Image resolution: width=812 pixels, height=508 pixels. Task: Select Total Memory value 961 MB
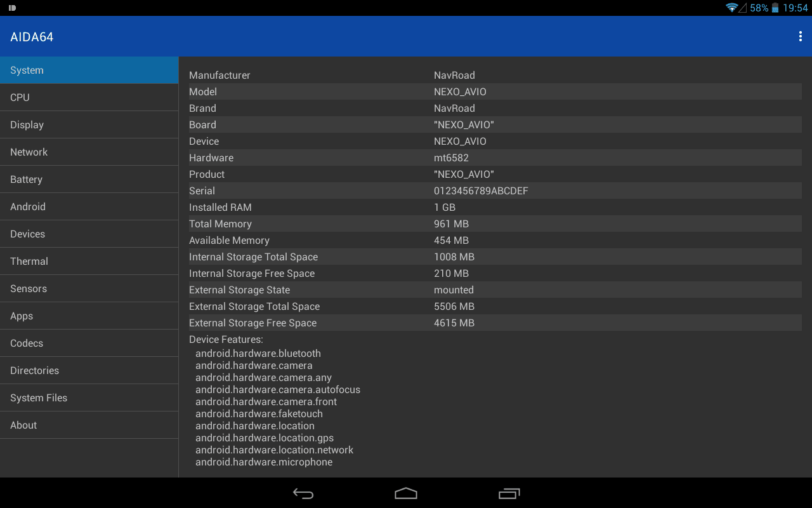(451, 224)
